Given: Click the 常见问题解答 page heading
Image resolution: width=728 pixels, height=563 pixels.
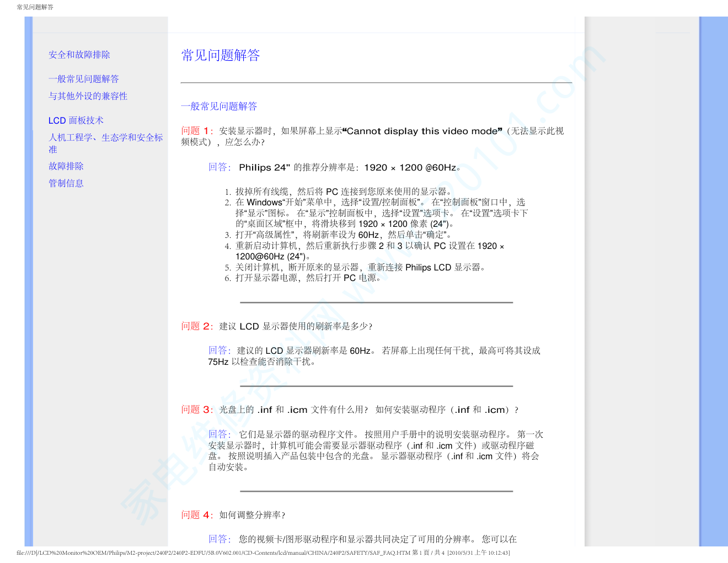Looking at the screenshot, I should pos(221,55).
